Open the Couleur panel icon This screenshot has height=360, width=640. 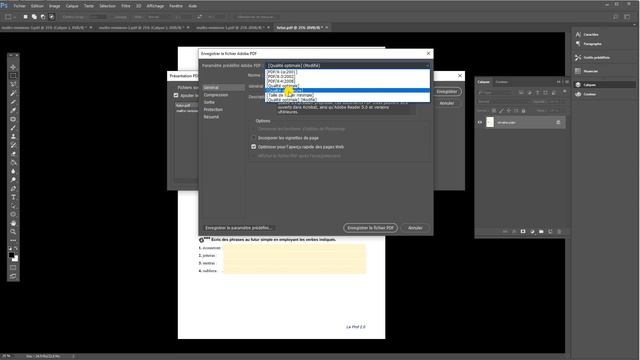pyautogui.click(x=578, y=94)
